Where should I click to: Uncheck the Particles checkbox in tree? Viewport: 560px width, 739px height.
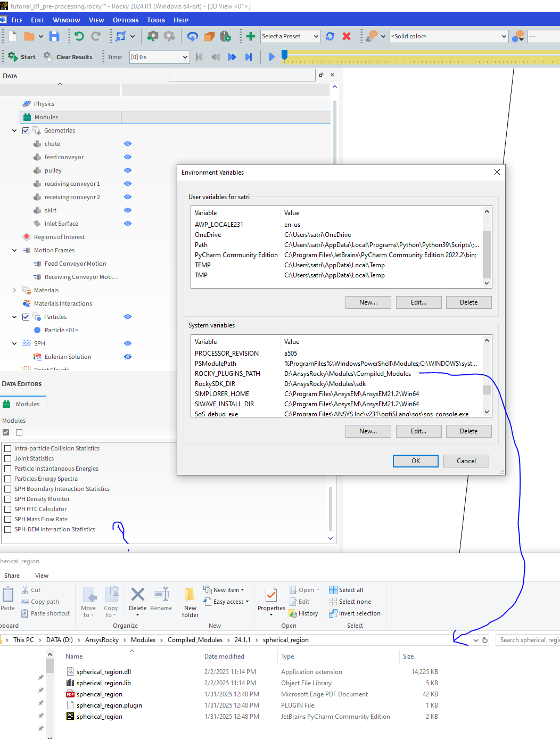(x=26, y=317)
